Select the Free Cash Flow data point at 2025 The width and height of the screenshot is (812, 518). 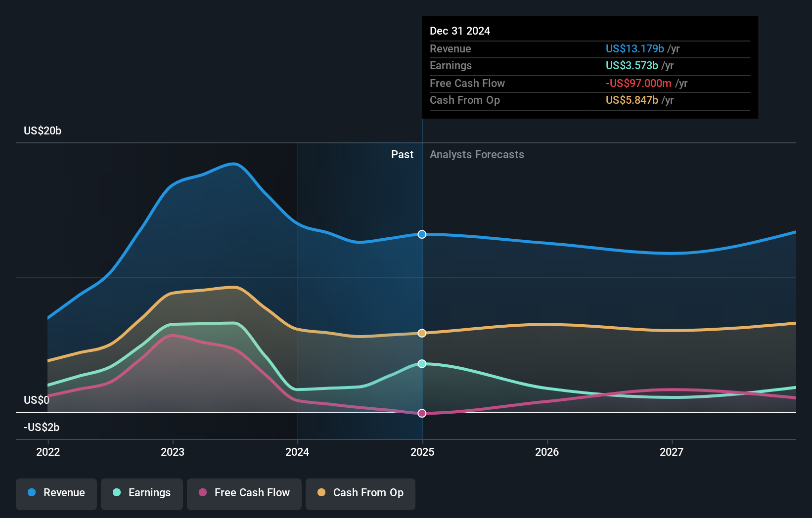pyautogui.click(x=422, y=413)
